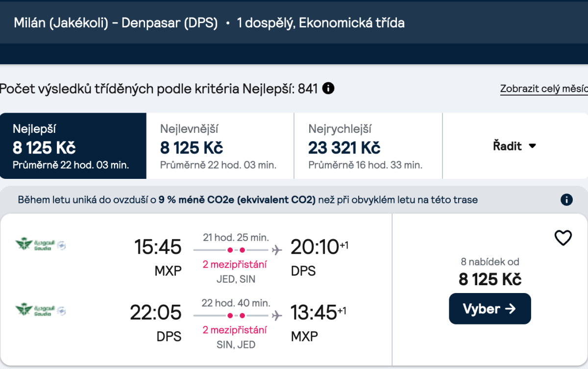Switch to the Nejlevnější tab
The height and width of the screenshot is (369, 588).
point(220,146)
